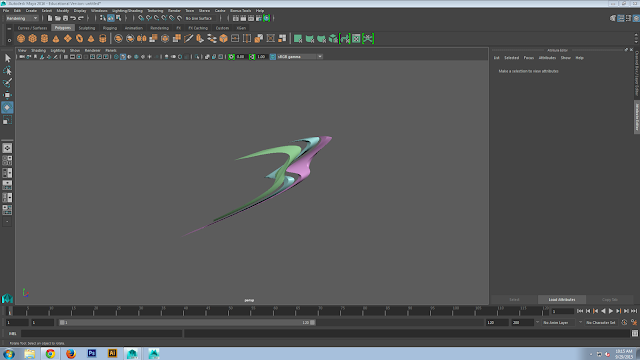The height and width of the screenshot is (360, 640).
Task: Click the pencil-shaped edit tool shelf icon
Action: point(189,38)
